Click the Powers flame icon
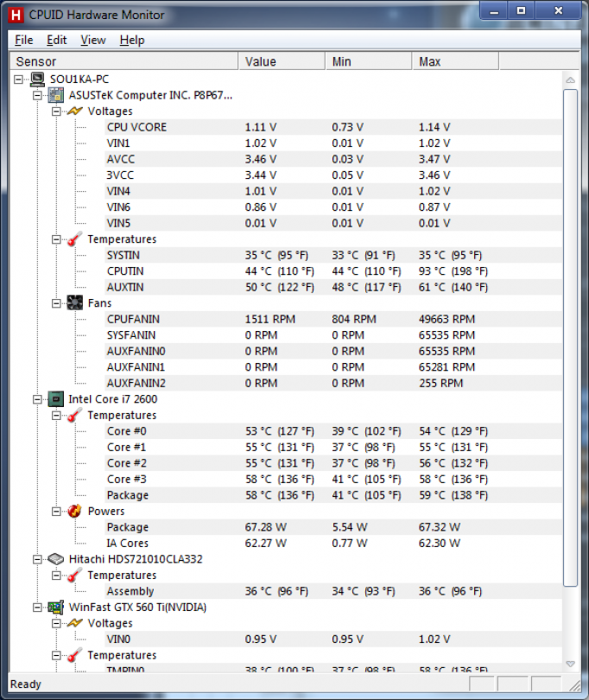Image resolution: width=589 pixels, height=700 pixels. [75, 512]
